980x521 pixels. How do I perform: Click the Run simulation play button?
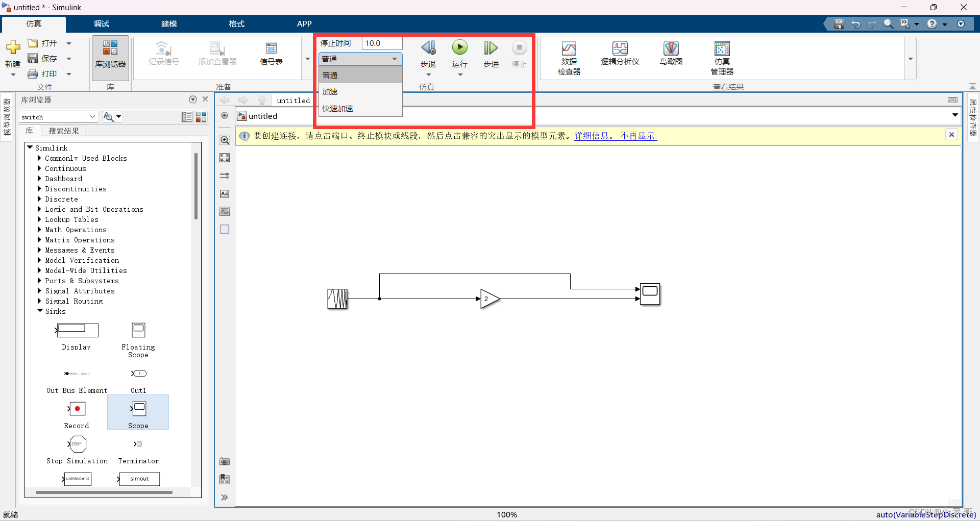click(459, 47)
